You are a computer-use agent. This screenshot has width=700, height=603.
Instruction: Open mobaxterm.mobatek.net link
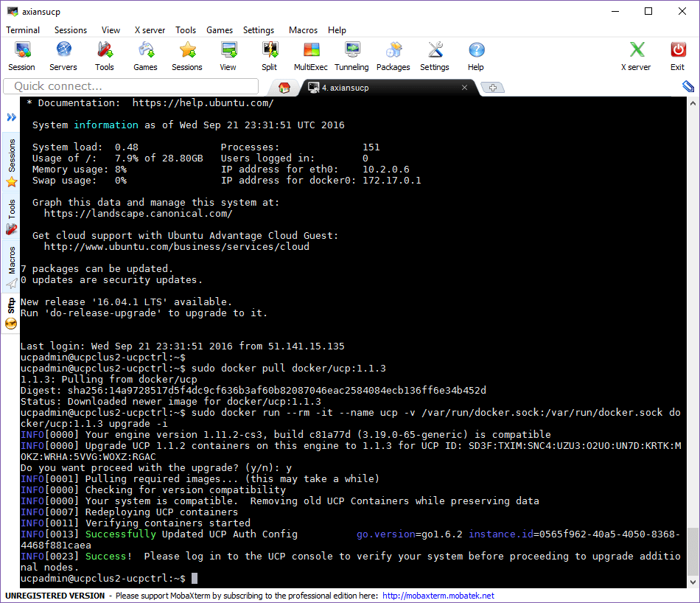click(x=438, y=596)
